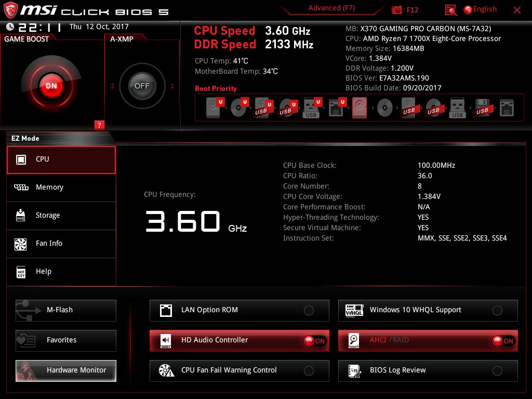
Task: Enable the LAN Option ROM radio toggle
Action: tap(309, 311)
